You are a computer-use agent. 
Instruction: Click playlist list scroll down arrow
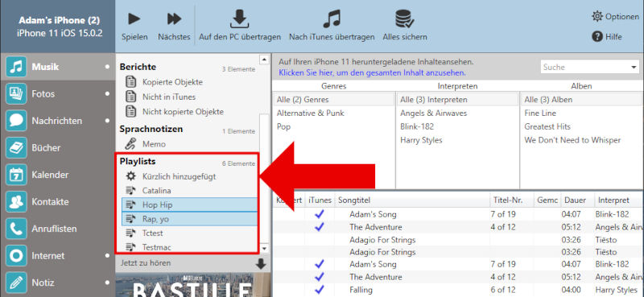(264, 249)
